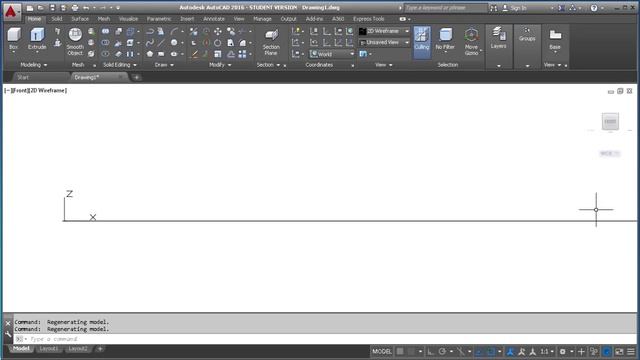The image size is (640, 360).
Task: Open the Solid ribbon tab
Action: point(57,19)
